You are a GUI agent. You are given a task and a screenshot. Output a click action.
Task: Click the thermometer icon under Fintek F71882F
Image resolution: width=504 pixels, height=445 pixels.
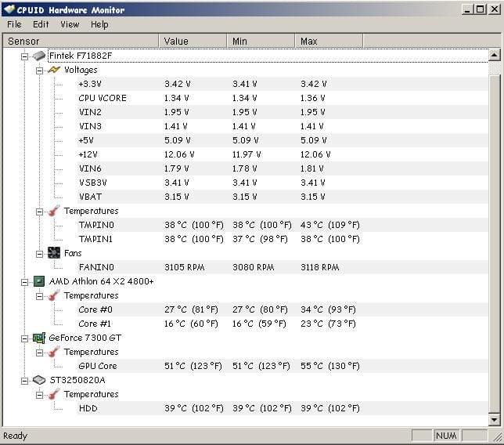click(54, 211)
